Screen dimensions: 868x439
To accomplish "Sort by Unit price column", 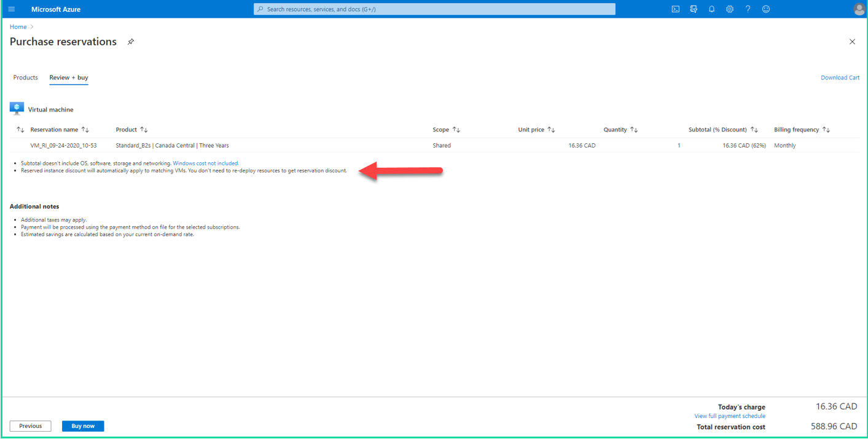I will coord(536,130).
